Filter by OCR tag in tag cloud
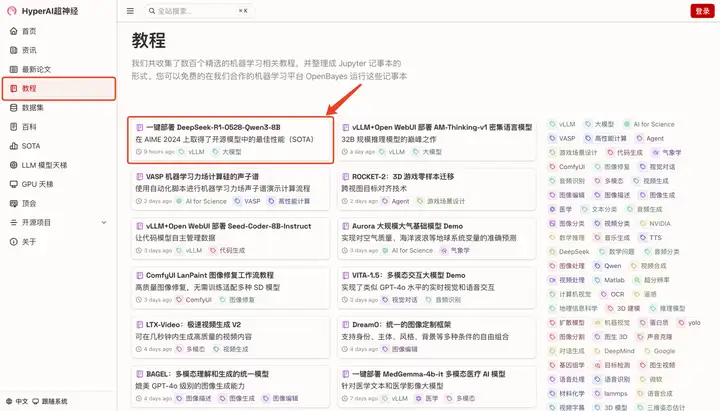 [x=613, y=294]
